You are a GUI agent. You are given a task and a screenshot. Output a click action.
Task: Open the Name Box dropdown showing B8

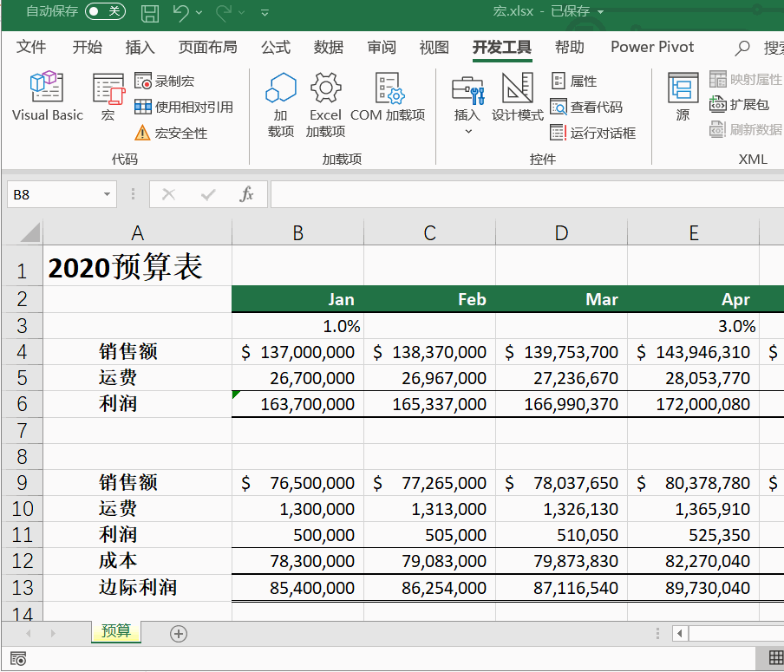[108, 194]
